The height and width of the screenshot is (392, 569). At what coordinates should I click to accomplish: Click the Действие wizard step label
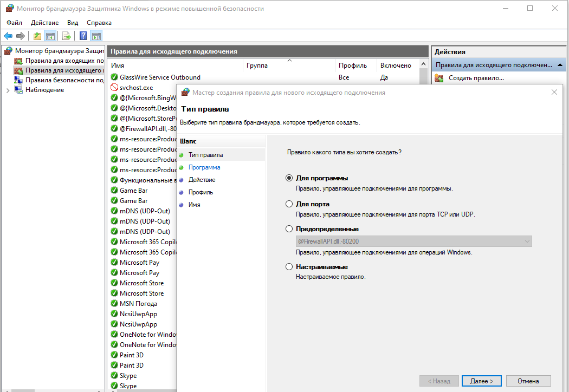tap(202, 180)
